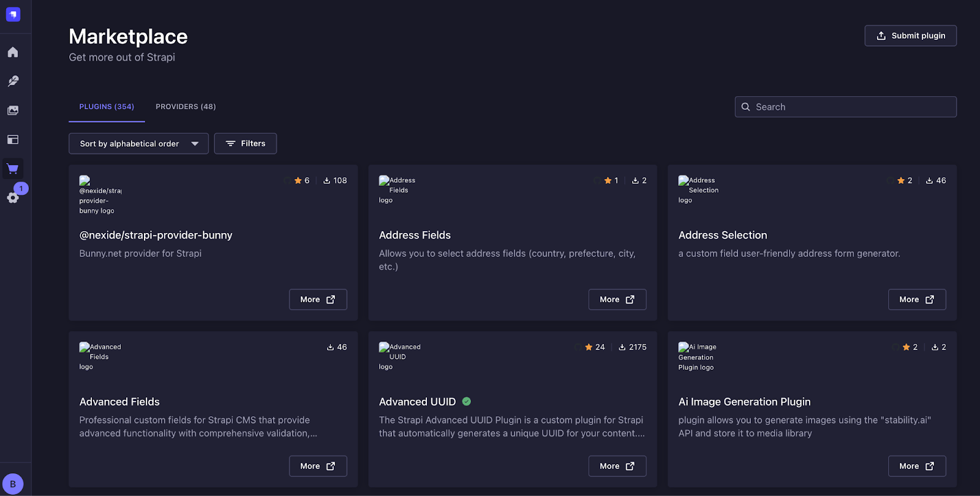Open Content-Type Builder layout icon
Viewport: 980px width, 496px height.
(x=13, y=140)
